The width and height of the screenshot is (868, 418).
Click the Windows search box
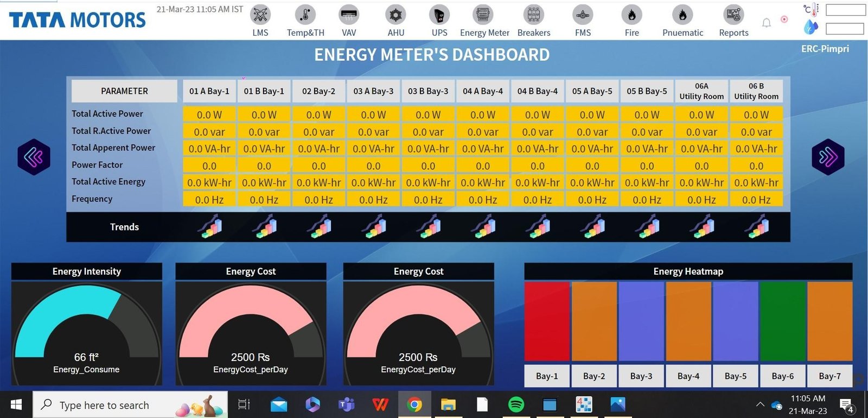130,405
